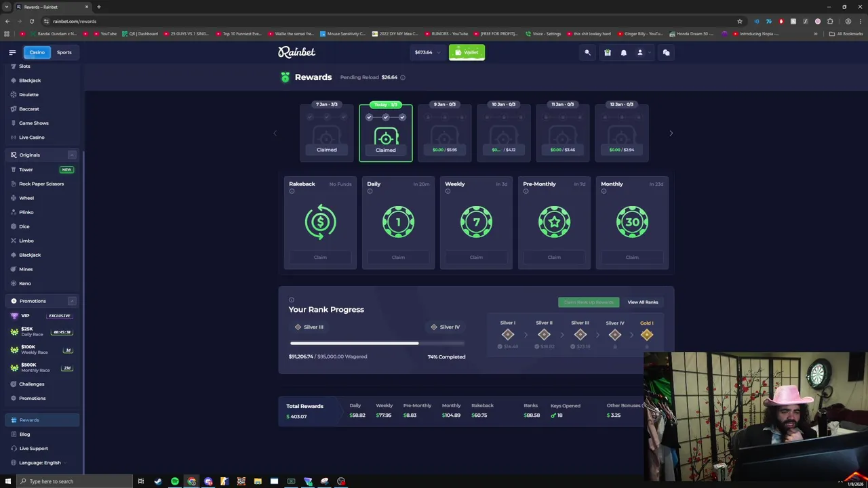Click the Rainbet logo

tap(296, 52)
